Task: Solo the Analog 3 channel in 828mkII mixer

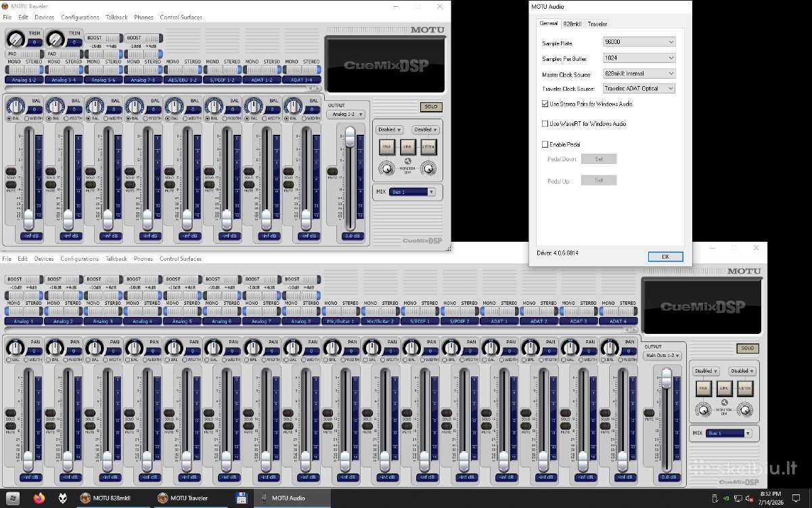Action: (x=90, y=413)
